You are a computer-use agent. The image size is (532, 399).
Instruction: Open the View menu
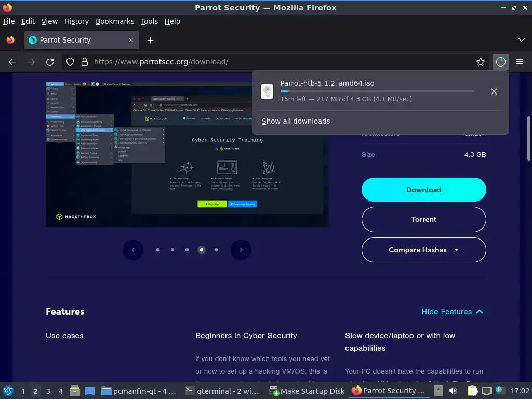click(49, 21)
